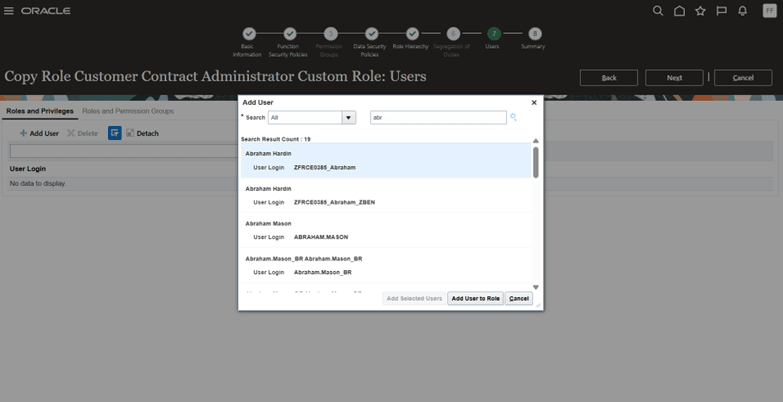Click the User Login column header
783x402 pixels.
pyautogui.click(x=28, y=169)
